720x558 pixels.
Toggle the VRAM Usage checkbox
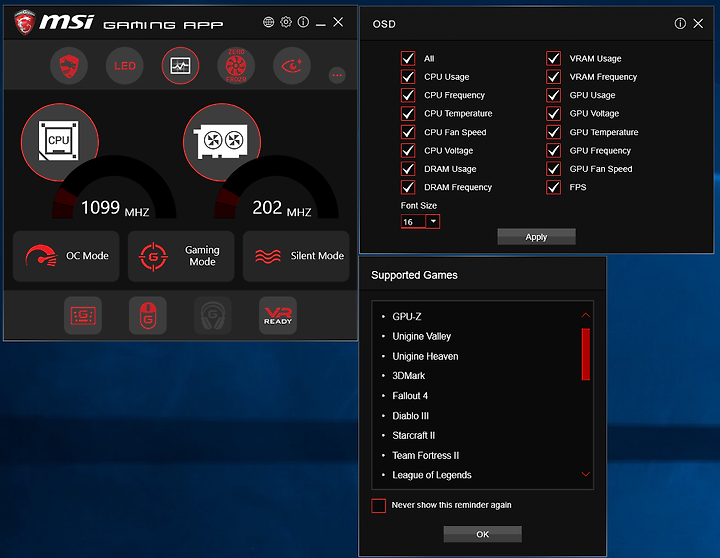pos(553,58)
